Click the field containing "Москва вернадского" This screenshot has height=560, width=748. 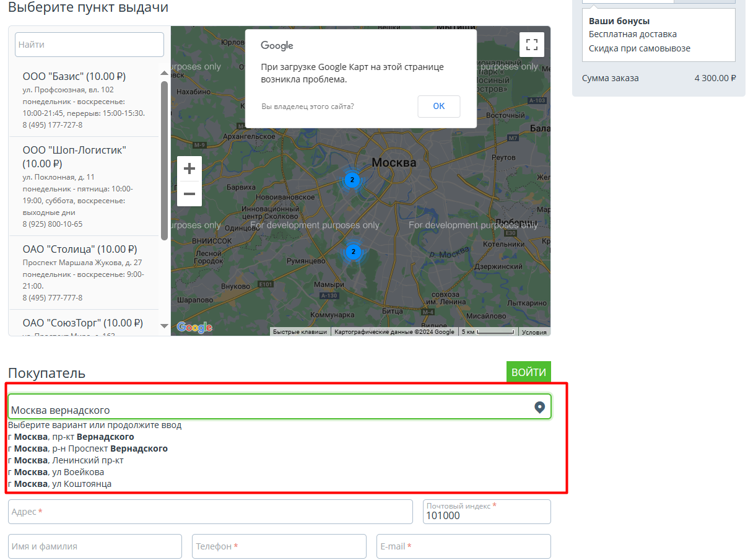pos(279,407)
